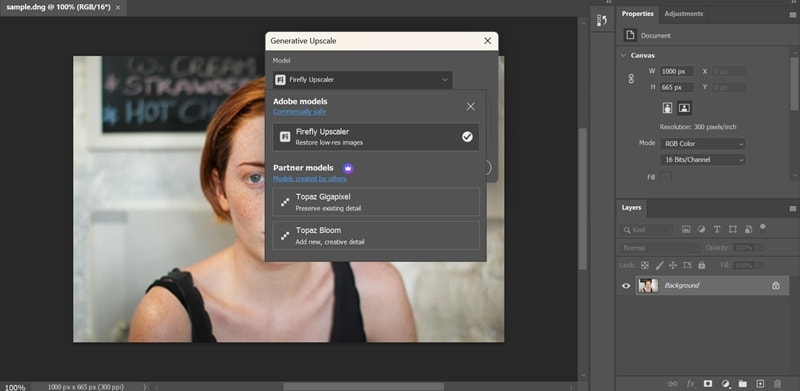Click the canvas vertical scrollbar thumb
Image resolution: width=800 pixels, height=391 pixels.
coord(583,199)
